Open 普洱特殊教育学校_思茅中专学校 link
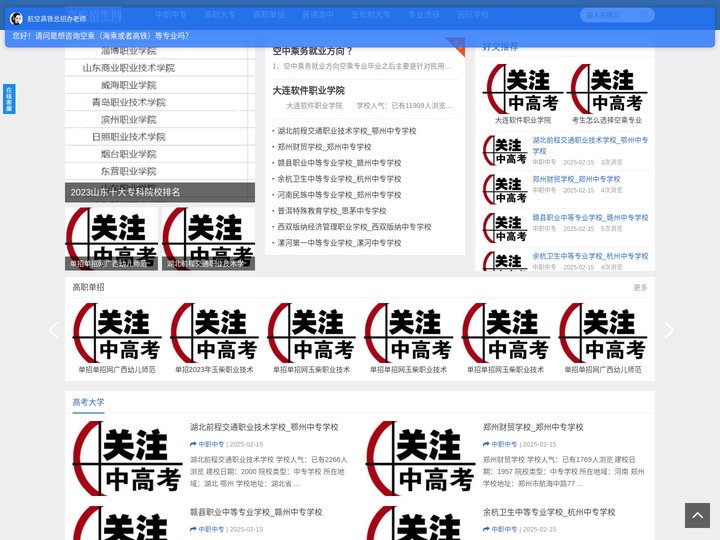The width and height of the screenshot is (720, 540). (x=332, y=211)
